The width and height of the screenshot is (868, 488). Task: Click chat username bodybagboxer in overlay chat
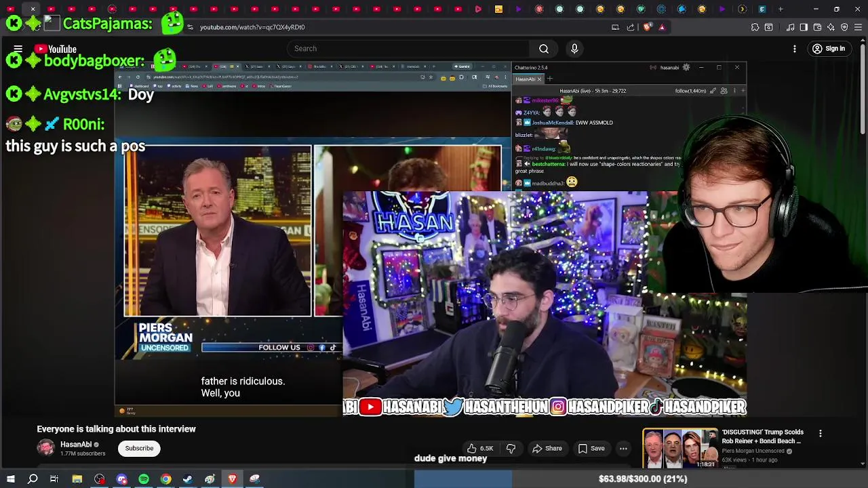pos(94,61)
